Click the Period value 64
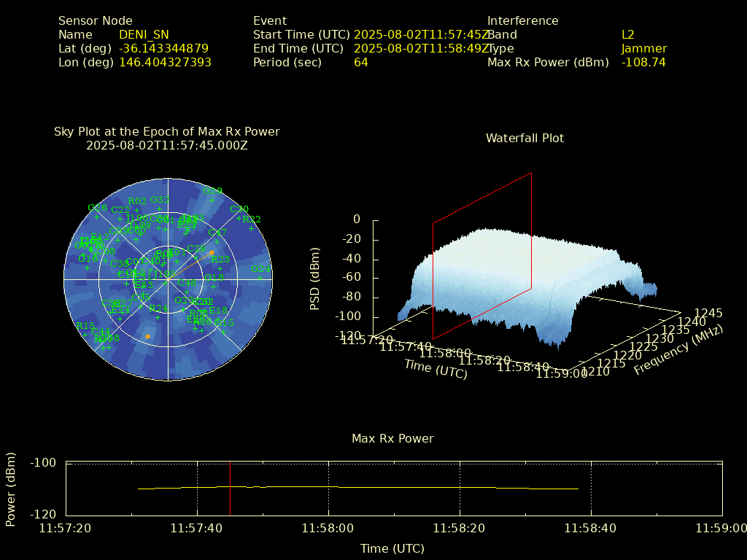Image resolution: width=747 pixels, height=560 pixels. coord(360,63)
